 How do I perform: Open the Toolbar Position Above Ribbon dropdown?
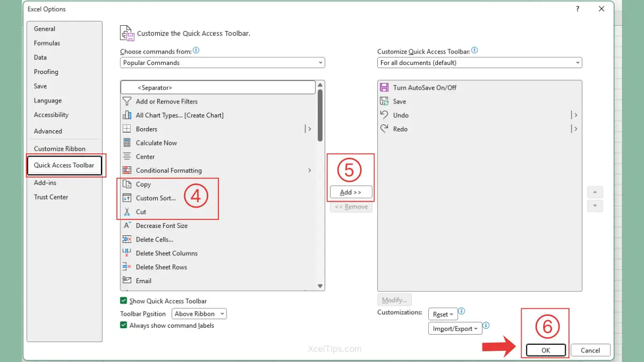tap(199, 314)
